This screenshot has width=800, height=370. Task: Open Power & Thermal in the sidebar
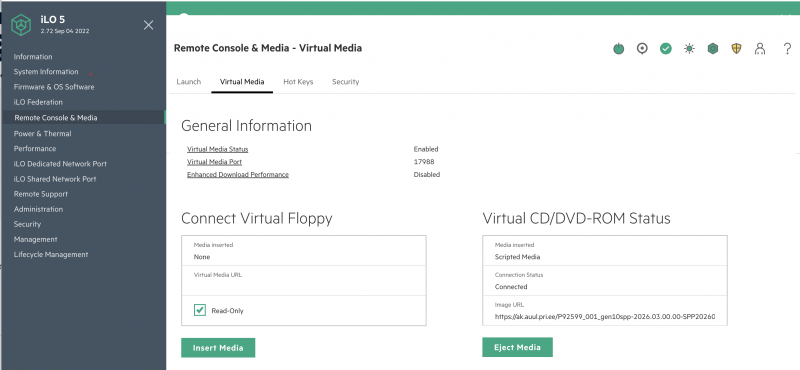(42, 134)
